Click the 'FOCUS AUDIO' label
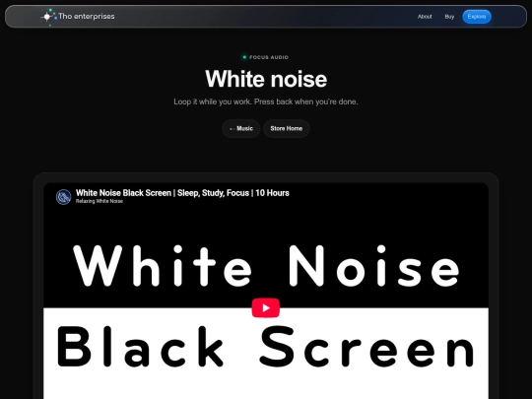 (269, 57)
